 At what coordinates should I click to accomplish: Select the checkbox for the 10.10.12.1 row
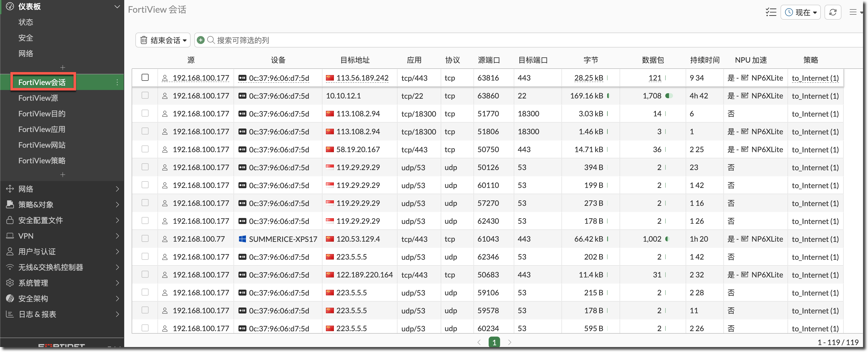tap(145, 95)
